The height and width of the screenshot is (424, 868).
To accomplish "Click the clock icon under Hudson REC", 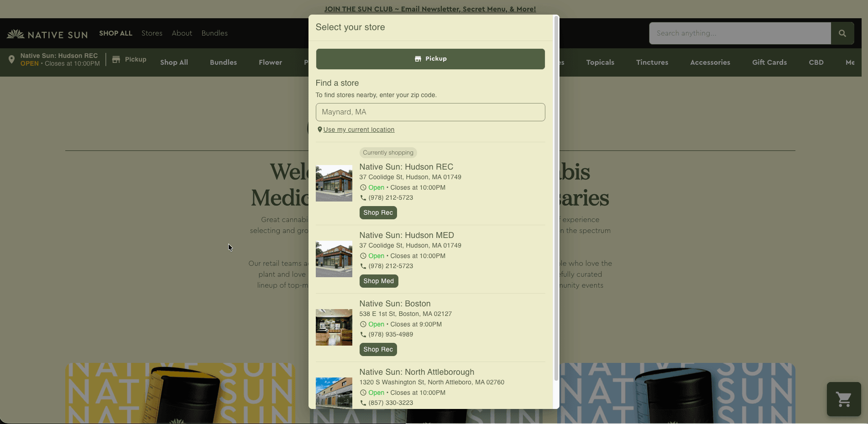I will [363, 187].
